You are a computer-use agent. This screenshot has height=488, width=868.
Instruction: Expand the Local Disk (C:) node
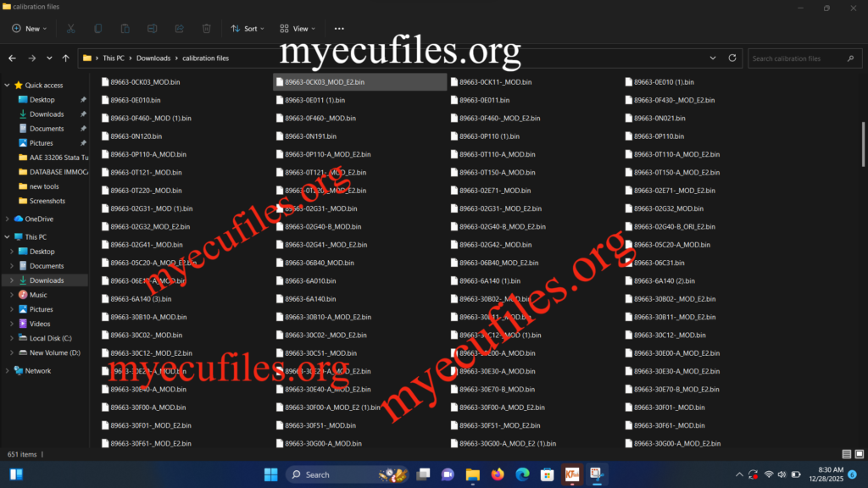[12, 338]
